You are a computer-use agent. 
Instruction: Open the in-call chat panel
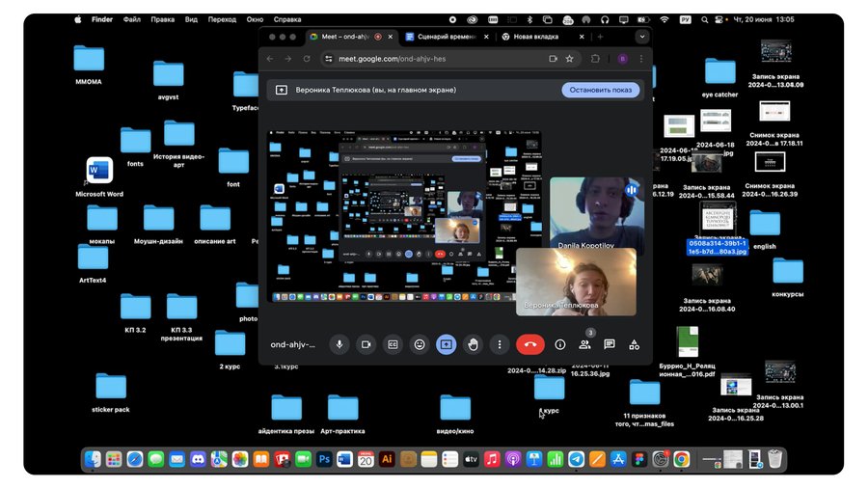click(610, 344)
